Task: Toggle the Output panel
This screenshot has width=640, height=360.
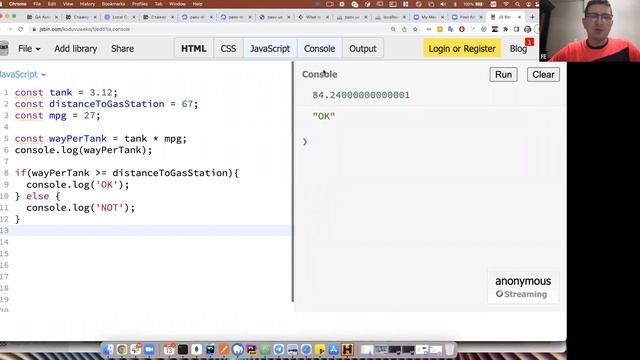Action: 362,49
